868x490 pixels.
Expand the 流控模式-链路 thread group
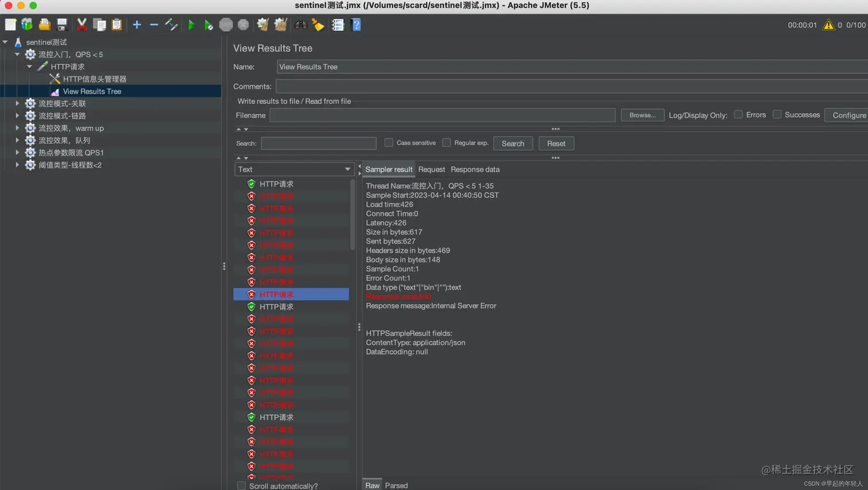click(17, 116)
